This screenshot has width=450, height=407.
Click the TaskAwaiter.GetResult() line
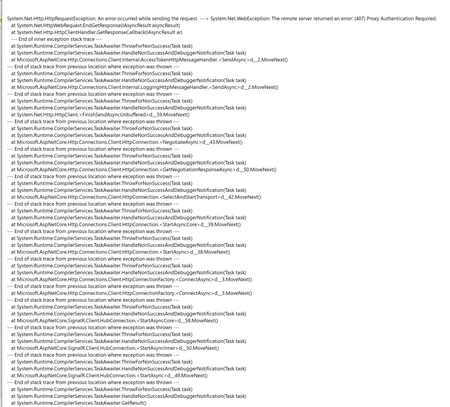[x=79, y=403]
